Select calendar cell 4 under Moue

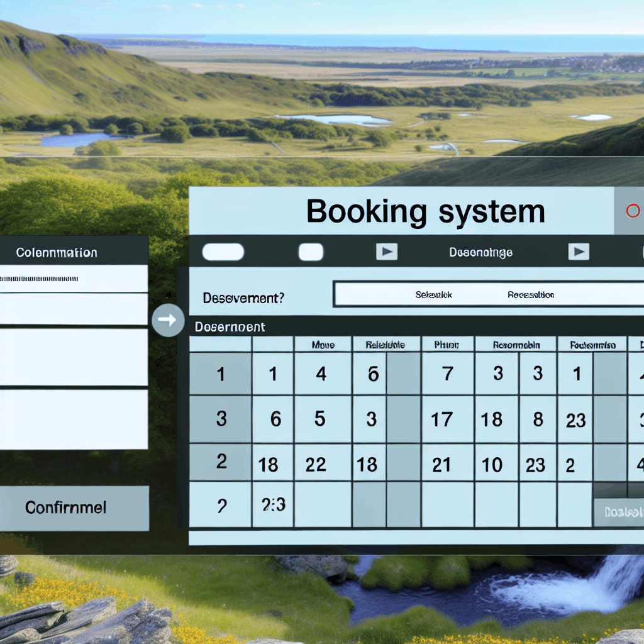[x=323, y=374]
